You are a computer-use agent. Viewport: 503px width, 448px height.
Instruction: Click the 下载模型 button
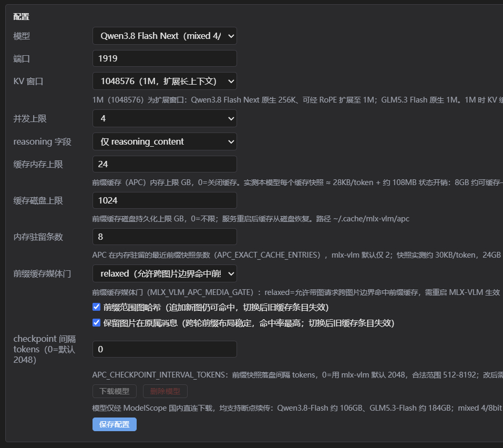[x=115, y=391]
